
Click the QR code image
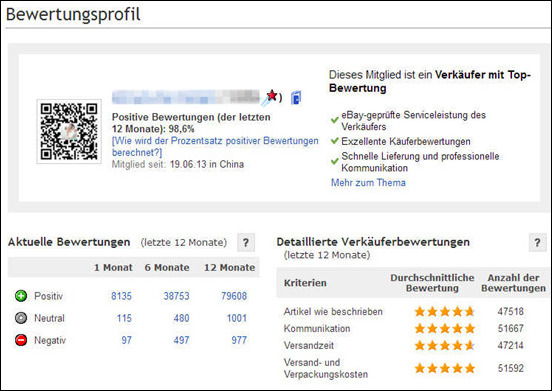coord(69,131)
